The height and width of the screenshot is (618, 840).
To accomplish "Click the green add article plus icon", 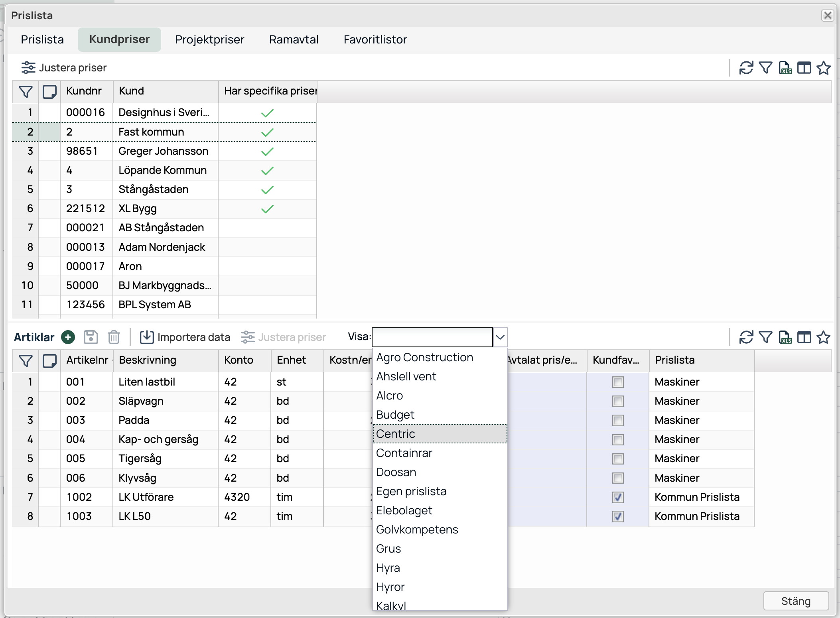I will 68,337.
